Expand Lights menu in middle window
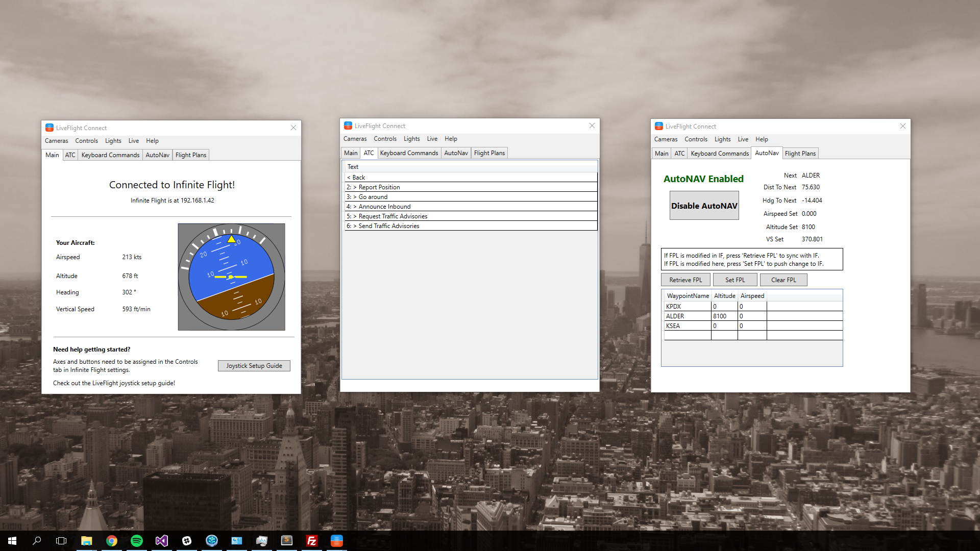This screenshot has height=551, width=980. coord(411,139)
